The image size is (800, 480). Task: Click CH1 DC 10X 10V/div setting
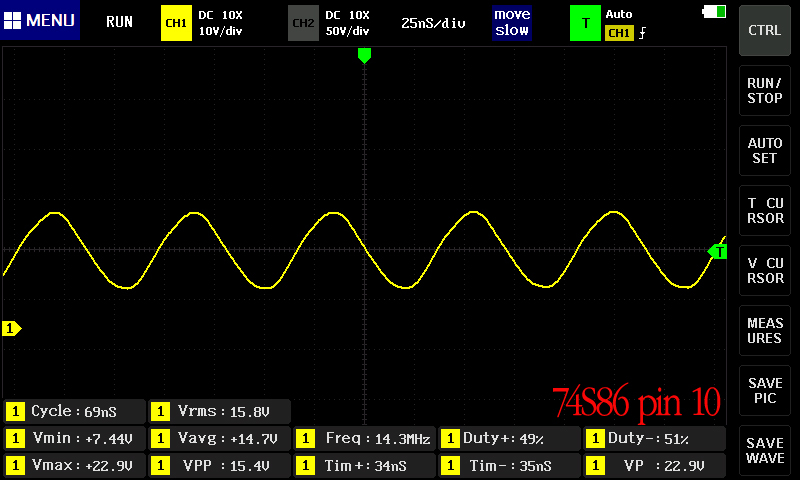pyautogui.click(x=220, y=23)
